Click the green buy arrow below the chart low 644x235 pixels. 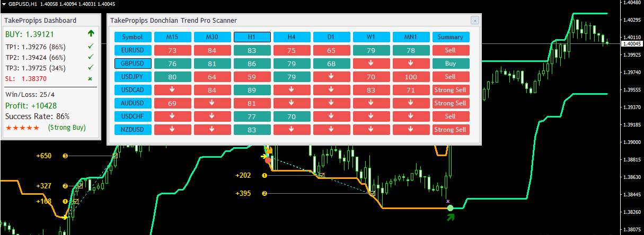pos(451,216)
